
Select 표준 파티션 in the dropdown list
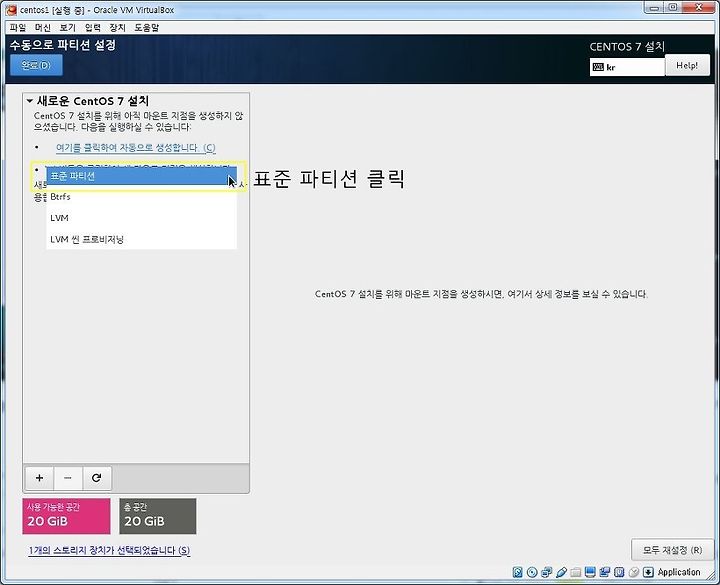click(x=141, y=176)
